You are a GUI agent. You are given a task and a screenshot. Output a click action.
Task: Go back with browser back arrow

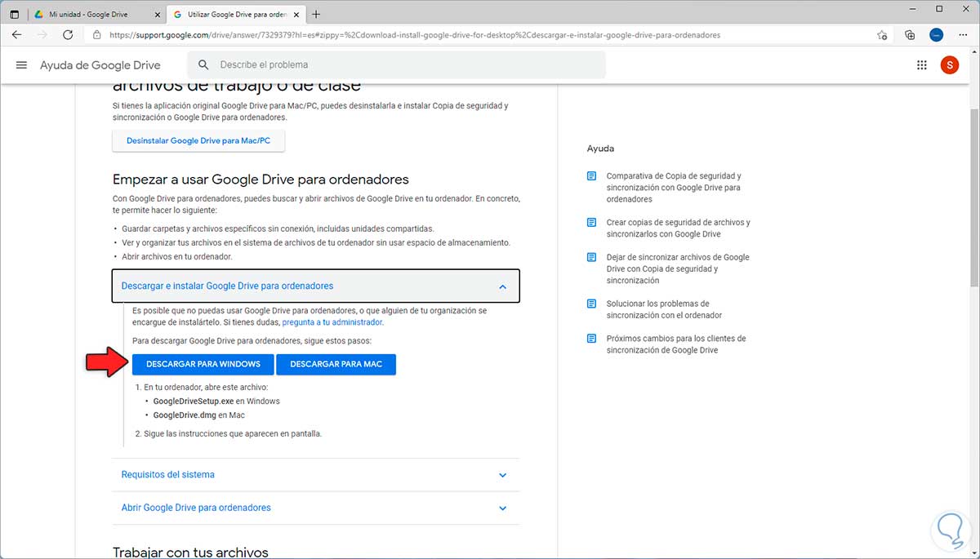17,35
